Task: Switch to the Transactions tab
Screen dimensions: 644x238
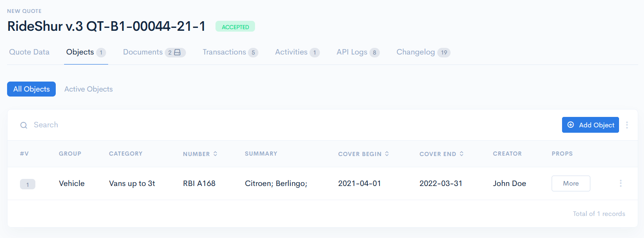Action: pos(224,52)
